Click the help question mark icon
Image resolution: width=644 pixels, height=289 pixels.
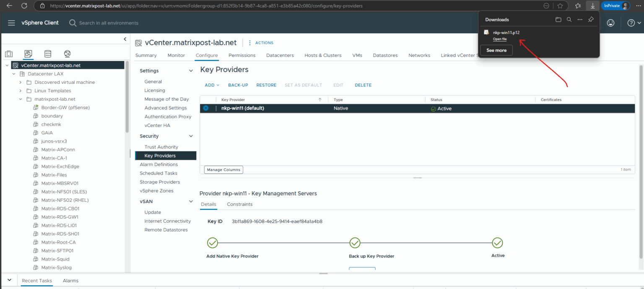click(631, 23)
